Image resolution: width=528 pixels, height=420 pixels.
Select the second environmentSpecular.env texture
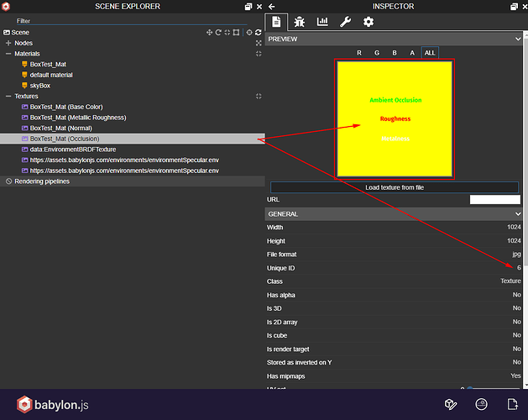(124, 171)
